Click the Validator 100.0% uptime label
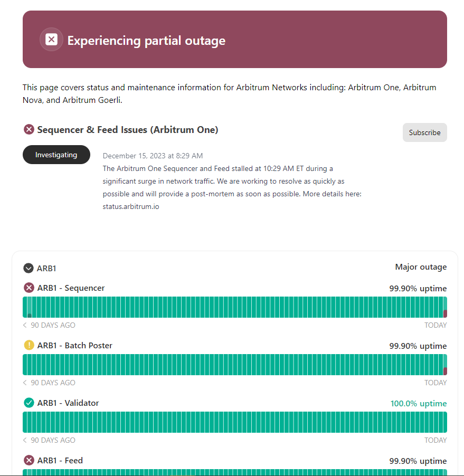The height and width of the screenshot is (476, 464). 418,404
